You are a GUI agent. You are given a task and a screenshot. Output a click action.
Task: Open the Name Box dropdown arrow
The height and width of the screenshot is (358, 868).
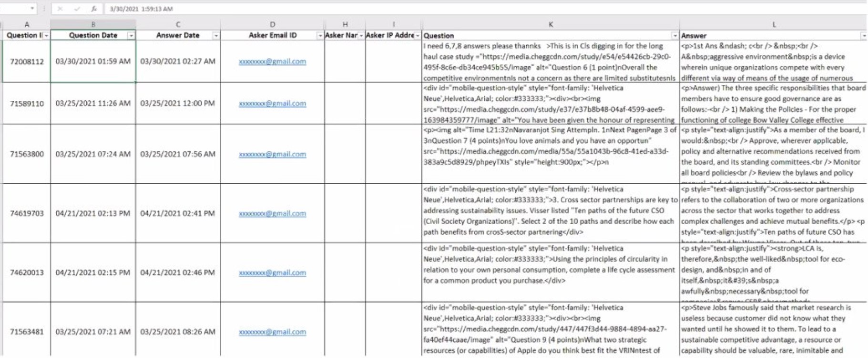coord(32,9)
